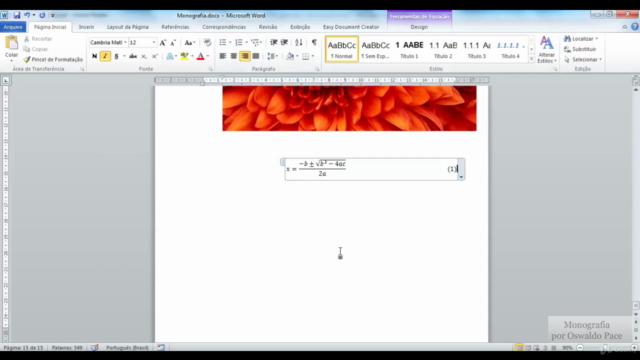Redo with the quick access toolbar icon
The height and width of the screenshot is (360, 640).
(x=42, y=16)
